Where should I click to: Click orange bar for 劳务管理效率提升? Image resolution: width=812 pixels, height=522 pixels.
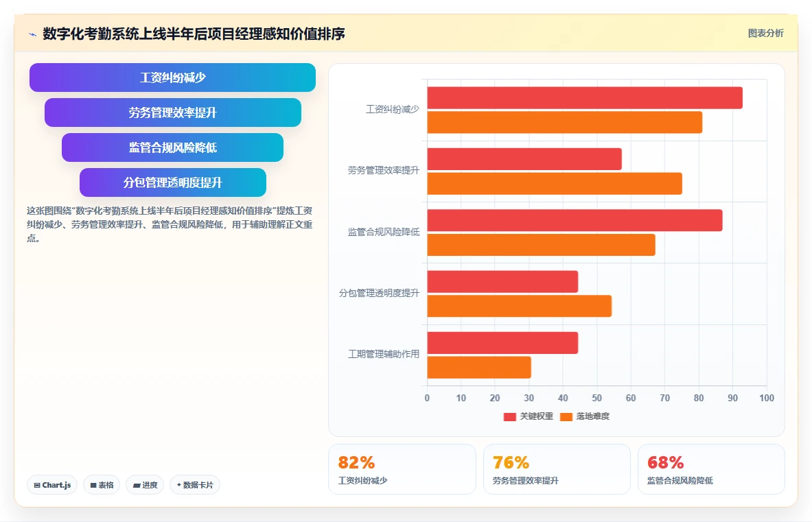(555, 184)
